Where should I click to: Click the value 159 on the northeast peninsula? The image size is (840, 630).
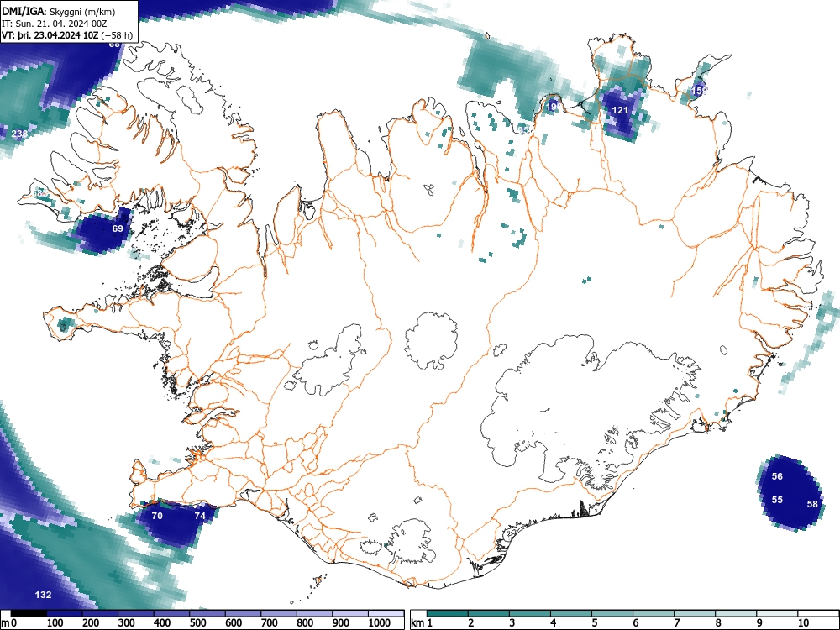tap(699, 91)
